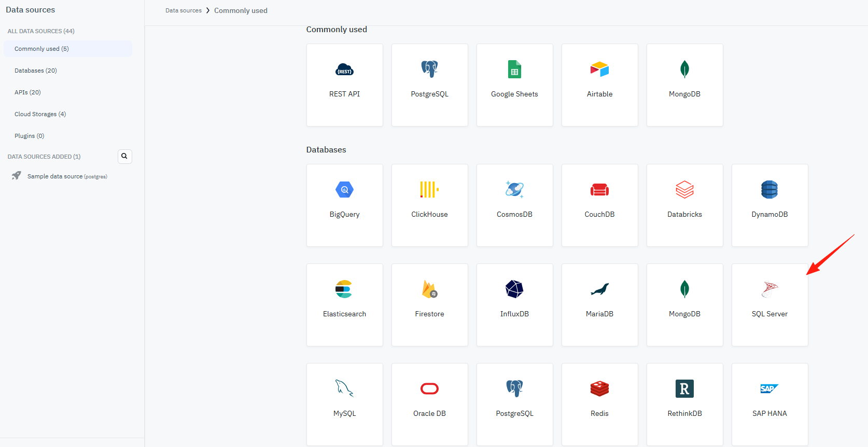Open Sample data source (postgres)
The image size is (868, 447).
pos(68,176)
